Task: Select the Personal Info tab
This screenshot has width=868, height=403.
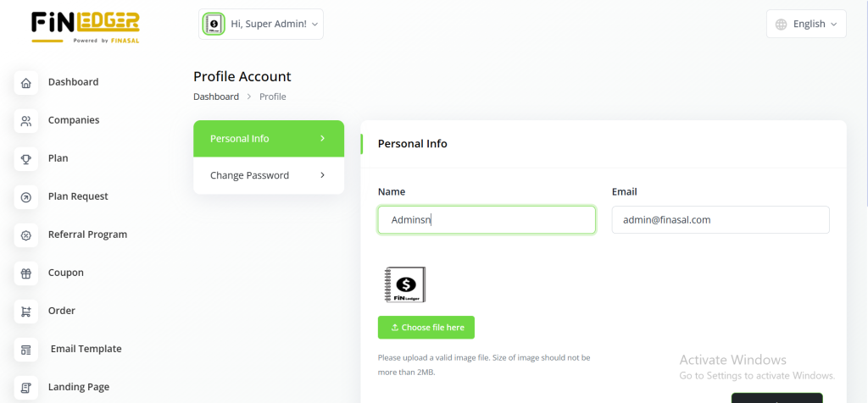Action: coord(268,139)
